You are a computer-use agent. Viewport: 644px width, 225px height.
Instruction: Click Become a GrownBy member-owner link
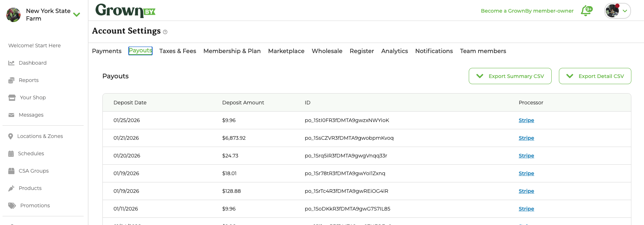(x=527, y=11)
